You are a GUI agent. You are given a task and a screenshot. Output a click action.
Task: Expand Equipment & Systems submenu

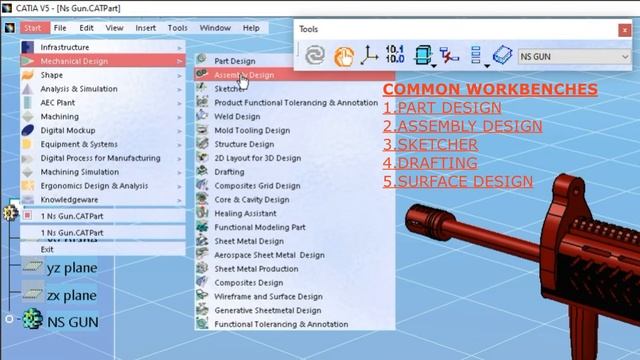pos(103,144)
